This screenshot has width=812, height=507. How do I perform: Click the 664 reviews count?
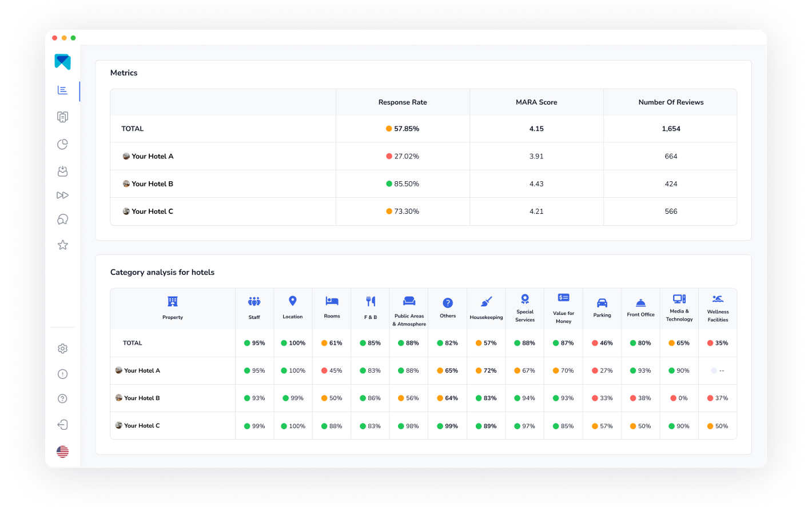pos(671,156)
